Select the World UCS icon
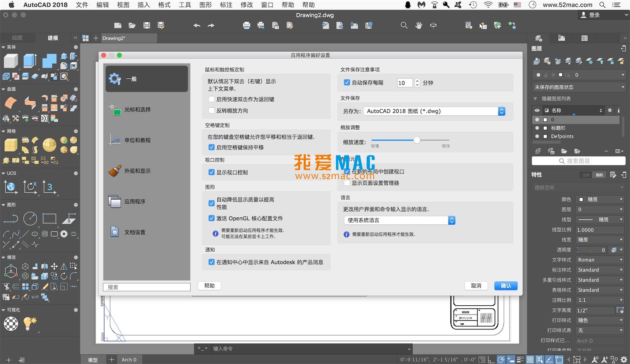The image size is (630, 364). pos(11,187)
